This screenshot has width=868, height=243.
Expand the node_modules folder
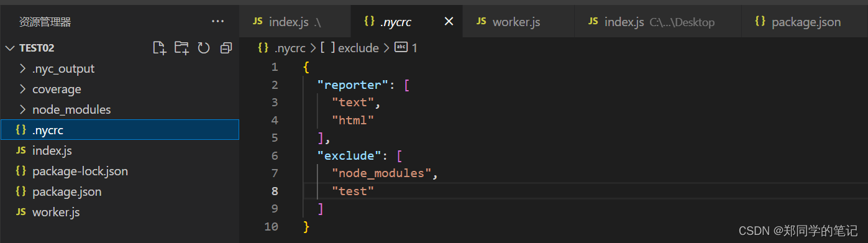tap(119, 109)
